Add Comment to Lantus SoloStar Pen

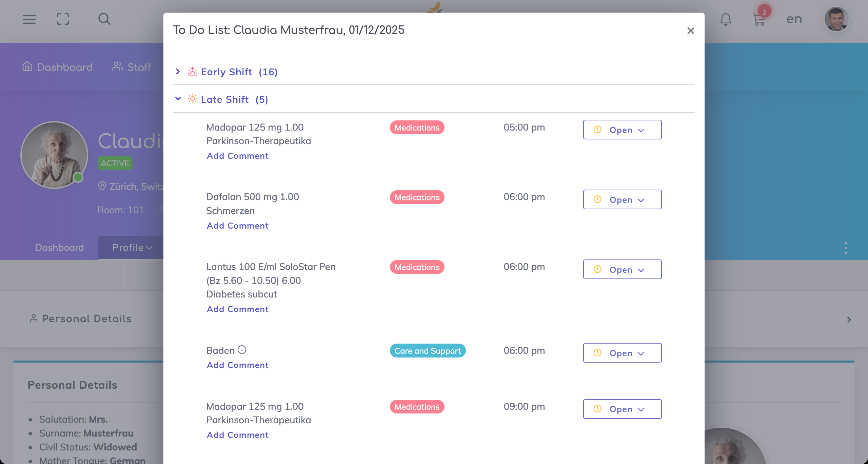[x=237, y=309]
